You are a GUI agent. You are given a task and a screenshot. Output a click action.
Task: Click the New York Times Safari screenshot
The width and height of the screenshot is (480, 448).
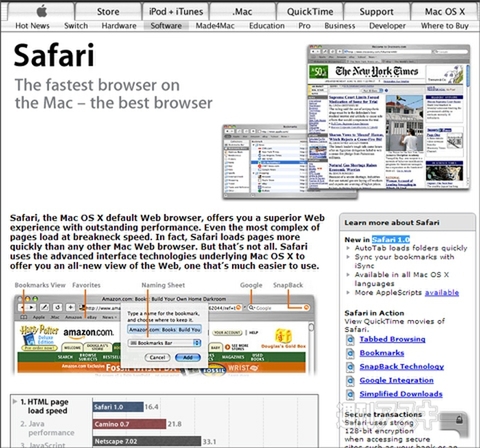click(388, 118)
